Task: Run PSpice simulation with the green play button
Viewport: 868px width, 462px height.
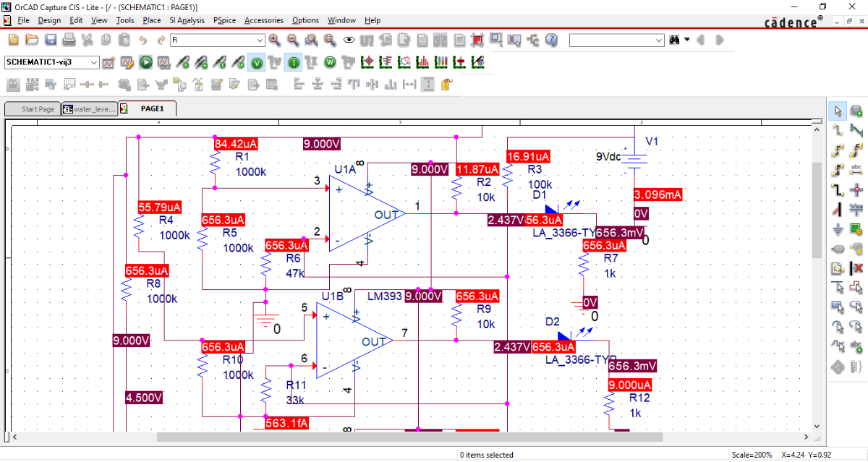Action: [145, 63]
